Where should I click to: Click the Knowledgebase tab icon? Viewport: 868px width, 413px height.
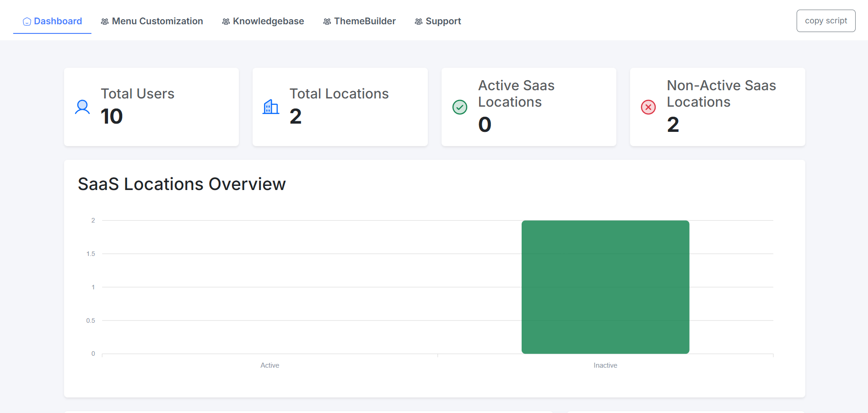[x=226, y=22]
